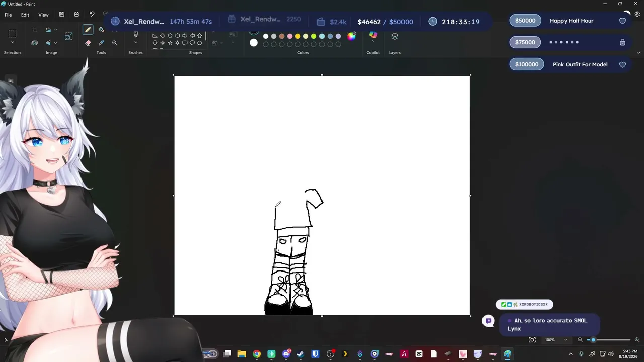Click the zoom slider handle
This screenshot has height=362, width=644.
coord(593,340)
